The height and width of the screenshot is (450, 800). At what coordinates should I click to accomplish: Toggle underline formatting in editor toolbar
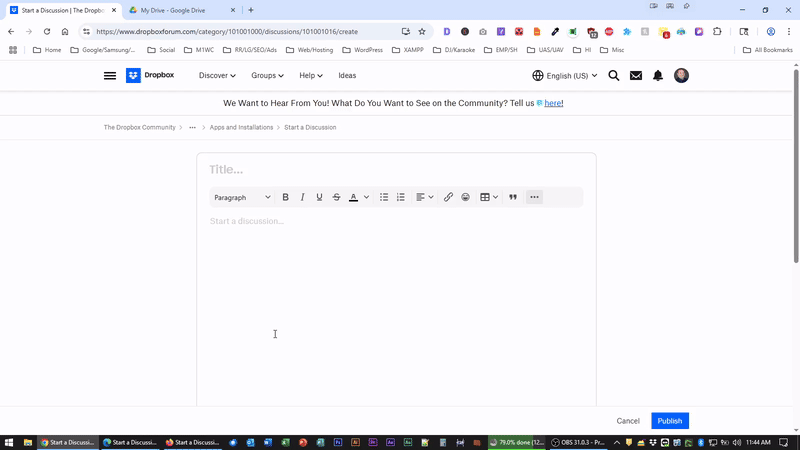coord(319,197)
